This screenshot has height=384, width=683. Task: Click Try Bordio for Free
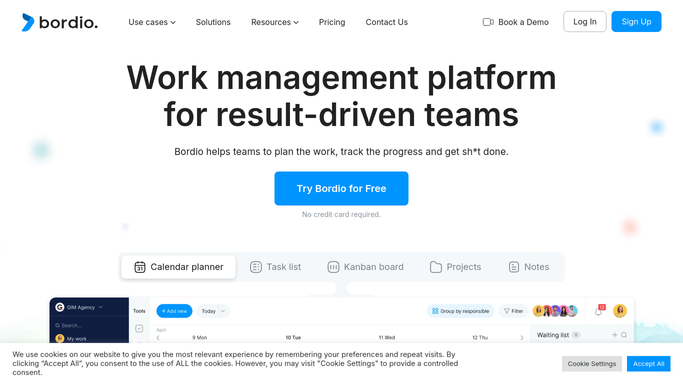coord(342,189)
